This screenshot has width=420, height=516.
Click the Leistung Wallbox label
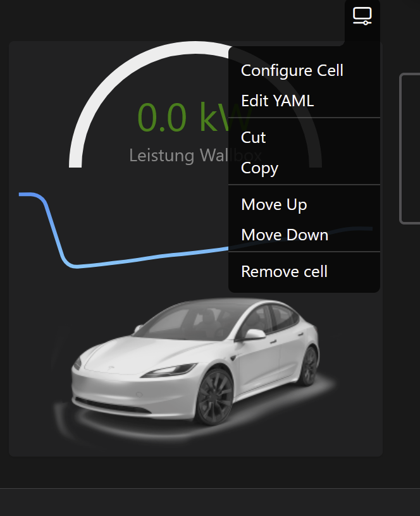tap(195, 156)
